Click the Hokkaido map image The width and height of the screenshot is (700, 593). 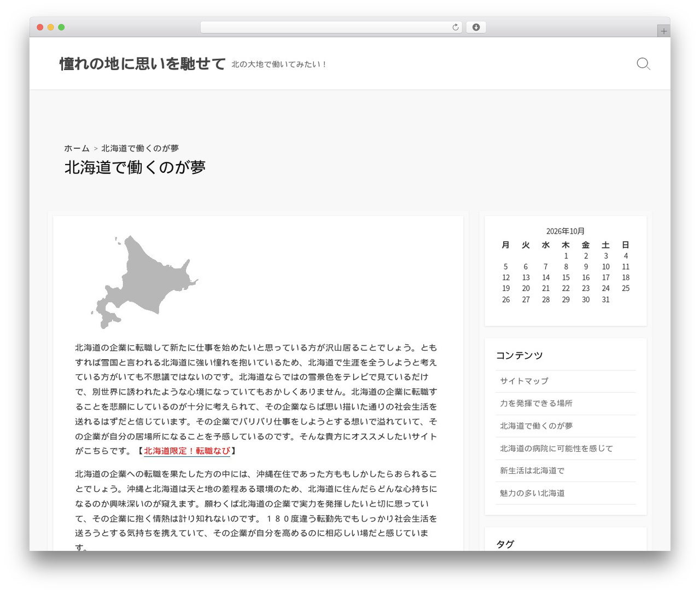(144, 282)
